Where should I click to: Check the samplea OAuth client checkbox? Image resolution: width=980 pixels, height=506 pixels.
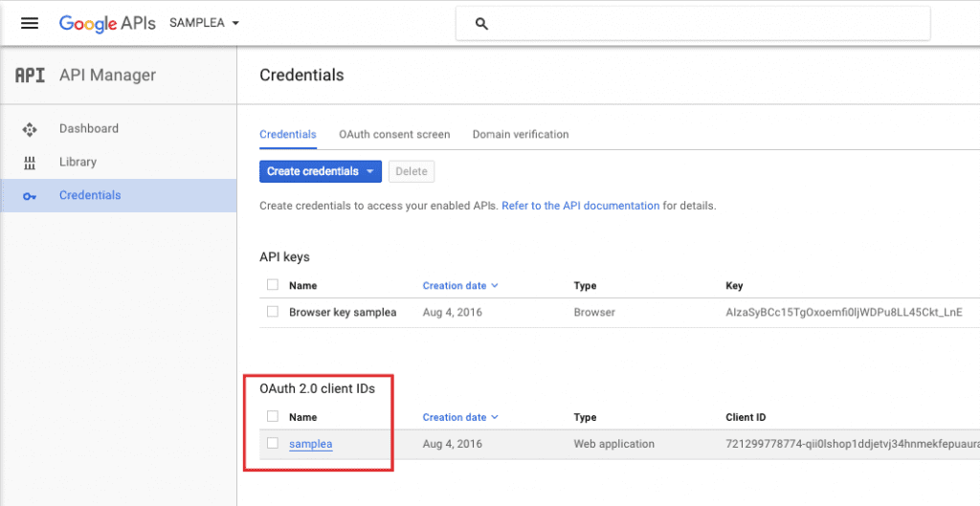[x=273, y=443]
